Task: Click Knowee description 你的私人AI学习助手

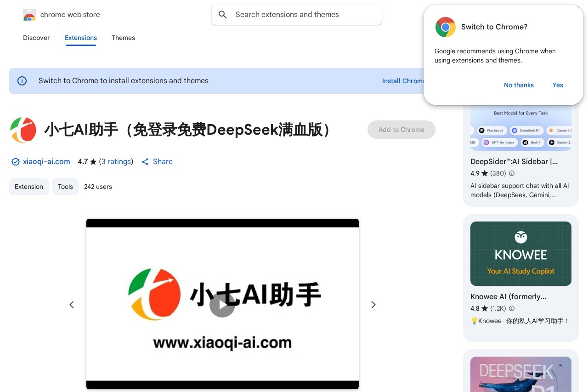Action: 520,321
